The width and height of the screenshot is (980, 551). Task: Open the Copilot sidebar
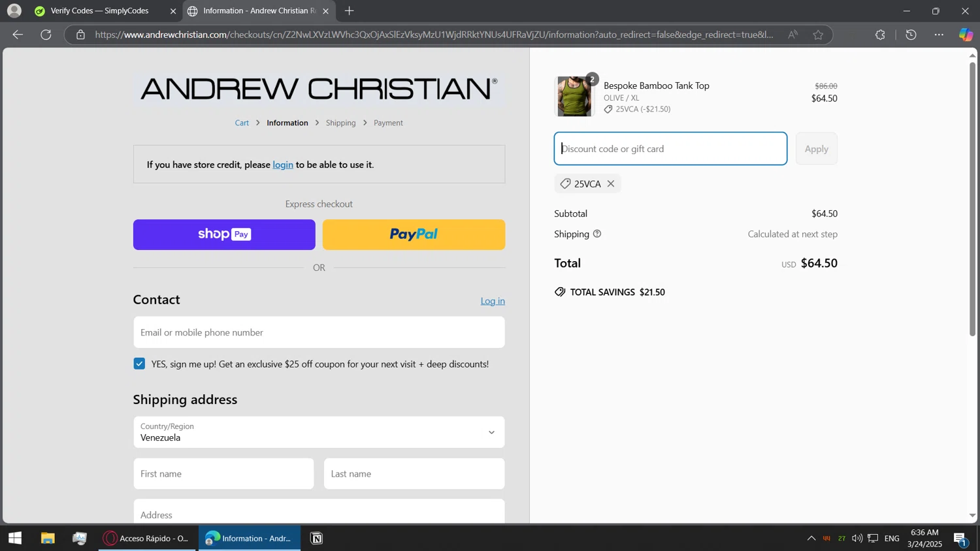click(966, 35)
